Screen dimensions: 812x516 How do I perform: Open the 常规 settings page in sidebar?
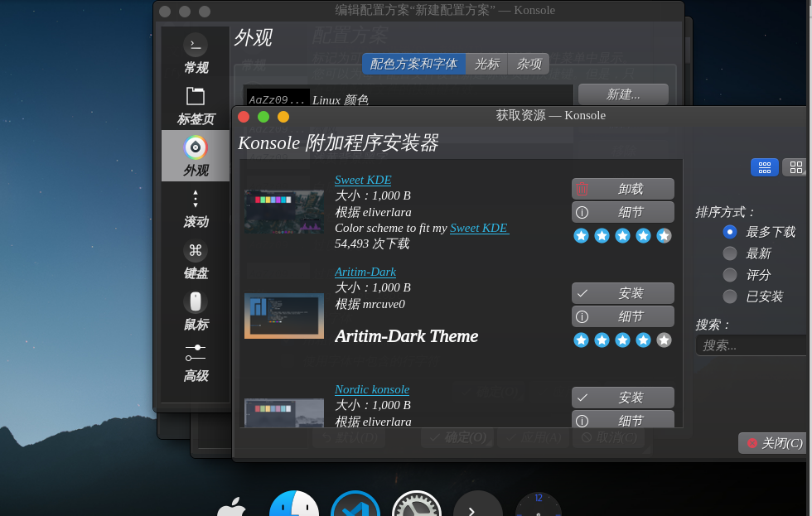(x=196, y=53)
